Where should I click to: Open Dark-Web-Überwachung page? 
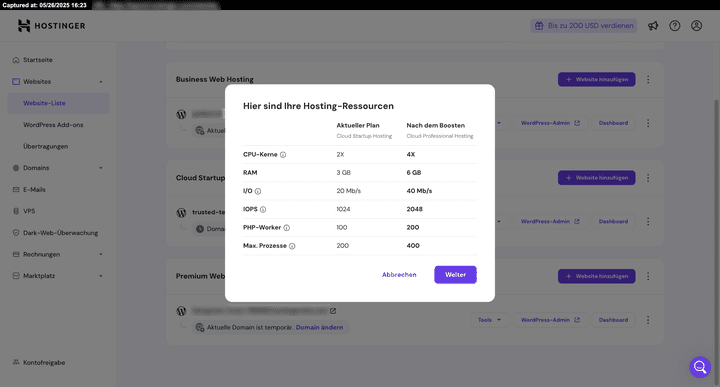[x=61, y=233]
